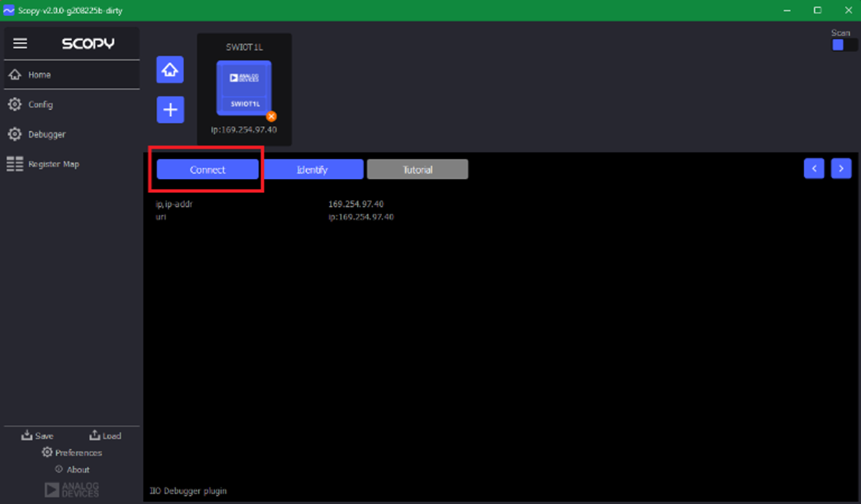
Task: Open the Tutorial button
Action: pyautogui.click(x=418, y=169)
